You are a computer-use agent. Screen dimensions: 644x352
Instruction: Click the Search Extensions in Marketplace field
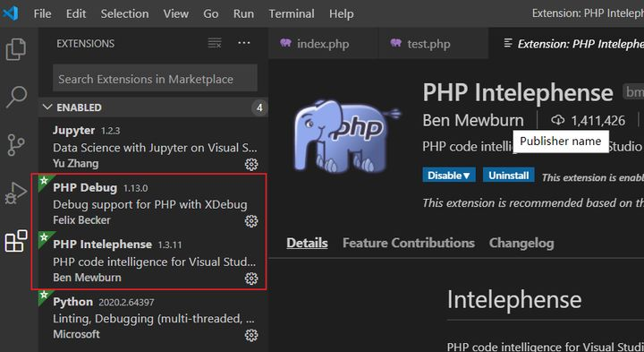click(156, 78)
